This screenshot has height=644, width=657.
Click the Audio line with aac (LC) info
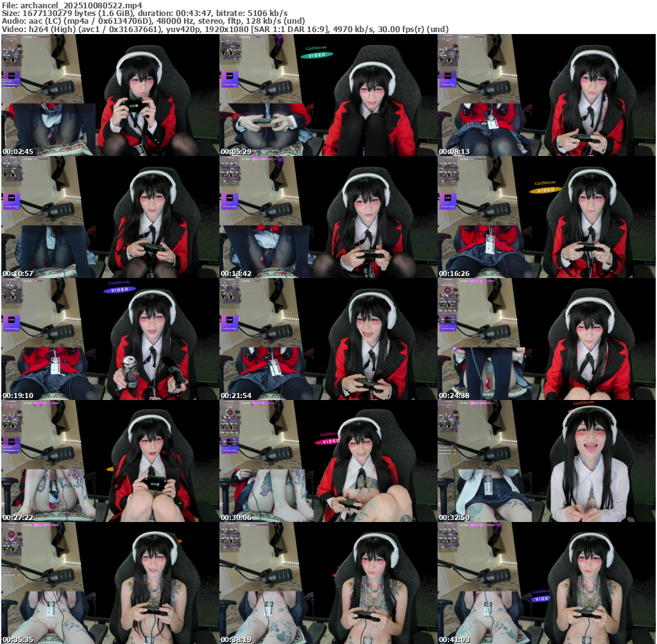(x=153, y=21)
